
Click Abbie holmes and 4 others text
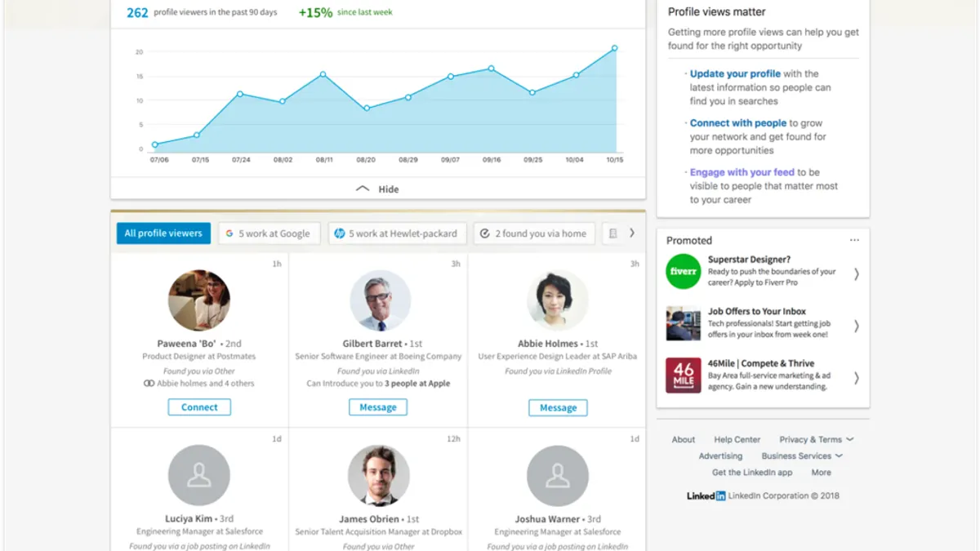(x=206, y=383)
